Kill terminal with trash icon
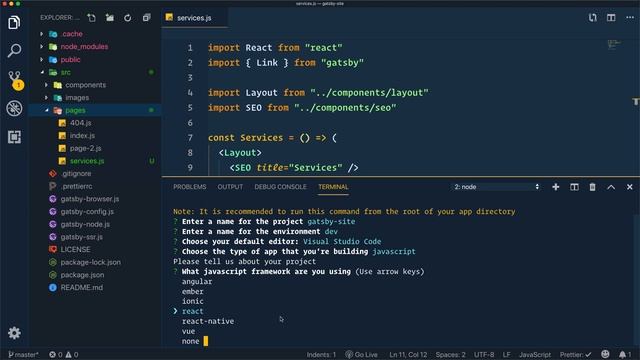This screenshot has width=640, height=360. (x=592, y=187)
